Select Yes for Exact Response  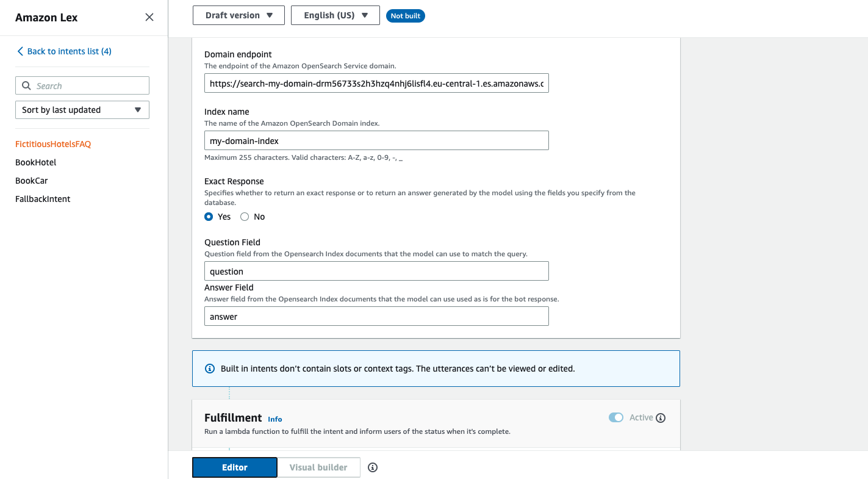[208, 217]
